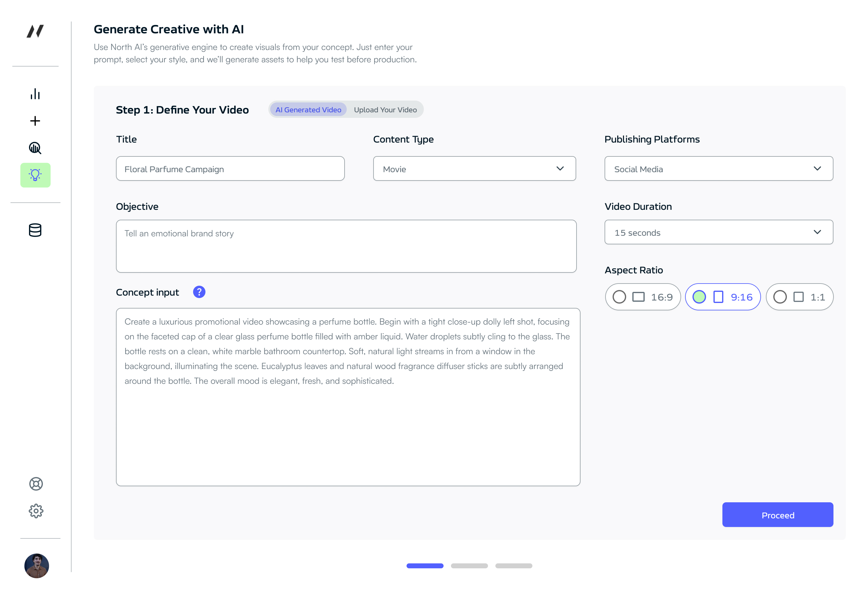
Task: Expand the Video Duration 15 seconds dropdown
Action: tap(719, 232)
